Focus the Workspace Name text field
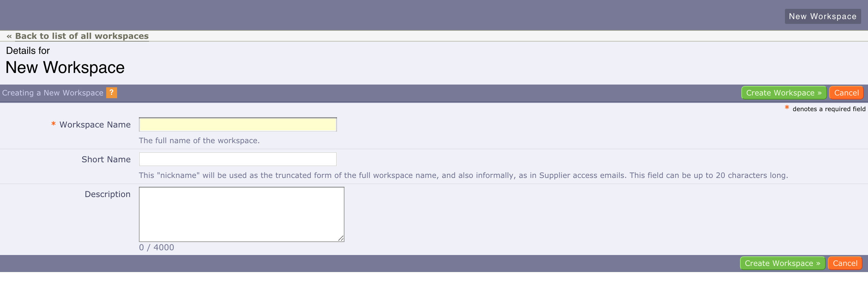The height and width of the screenshot is (285, 868). (238, 124)
